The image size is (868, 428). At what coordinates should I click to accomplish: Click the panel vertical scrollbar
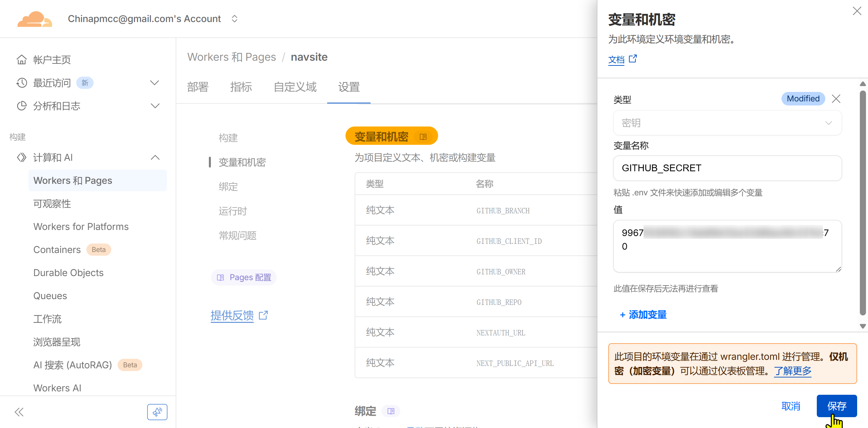pyautogui.click(x=863, y=203)
